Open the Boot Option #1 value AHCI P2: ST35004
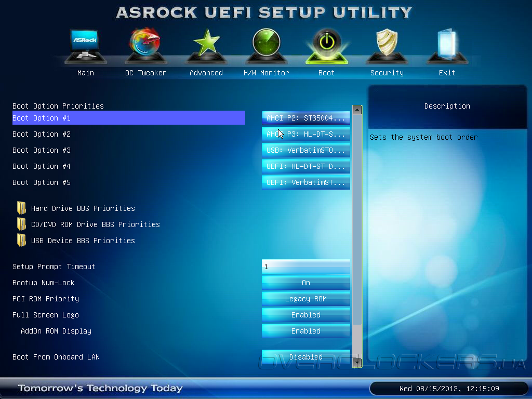532x399 pixels. [305, 118]
